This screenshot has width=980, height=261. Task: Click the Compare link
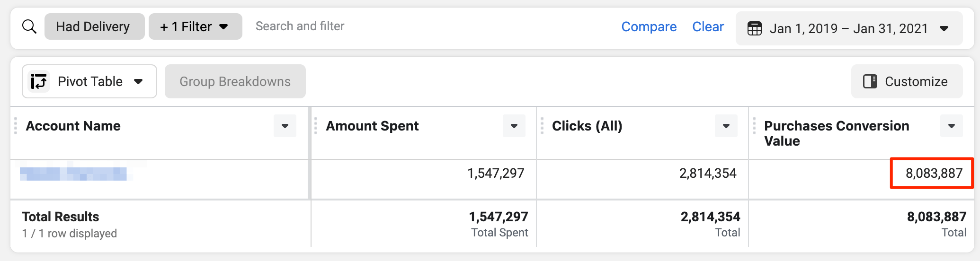649,26
